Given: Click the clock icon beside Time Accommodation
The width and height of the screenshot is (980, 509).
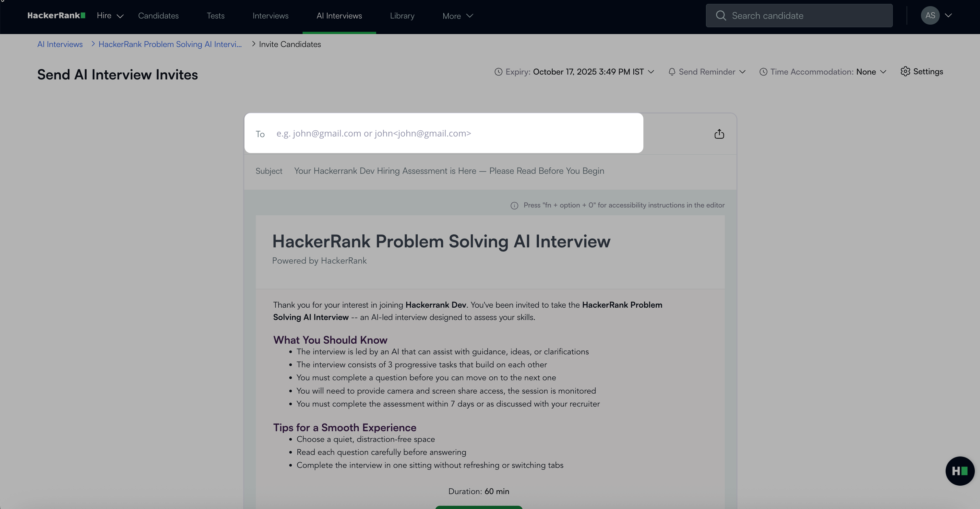Looking at the screenshot, I should [763, 72].
